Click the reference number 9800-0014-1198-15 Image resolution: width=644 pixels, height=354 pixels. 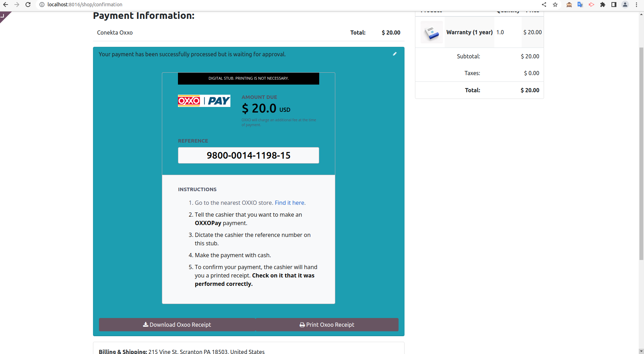[249, 155]
